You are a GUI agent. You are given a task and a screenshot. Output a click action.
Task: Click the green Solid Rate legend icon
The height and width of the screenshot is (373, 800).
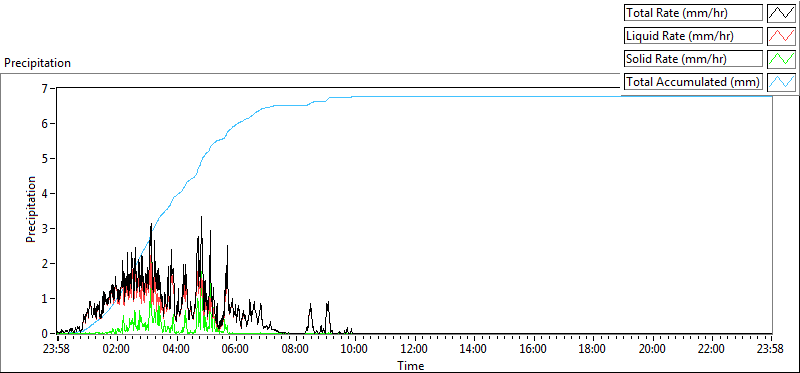pos(781,59)
